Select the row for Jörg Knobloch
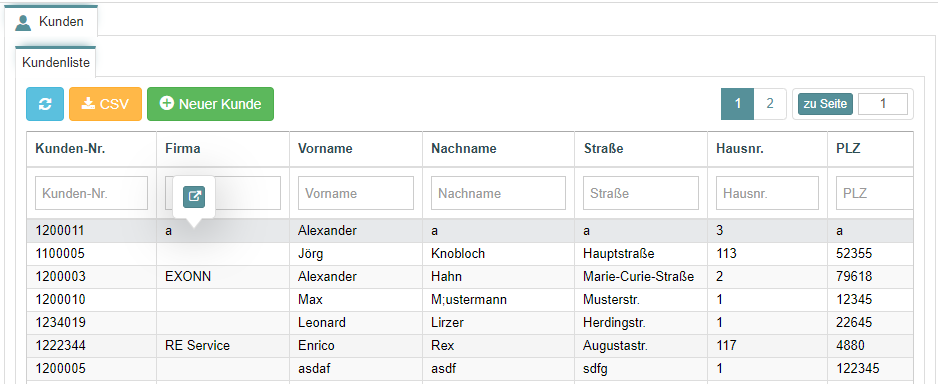The image size is (938, 384). click(470, 254)
